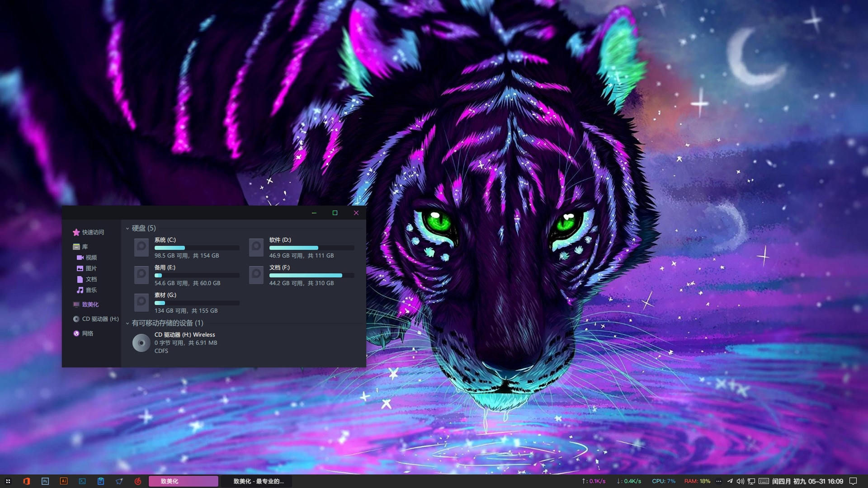Select the 素材 (G:) drive icon
The width and height of the screenshot is (868, 488).
pos(142,303)
